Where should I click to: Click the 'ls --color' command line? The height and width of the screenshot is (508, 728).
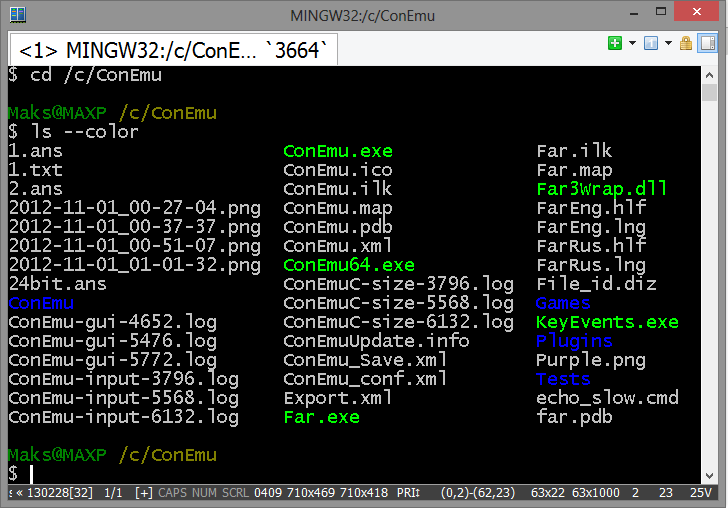coord(74,132)
